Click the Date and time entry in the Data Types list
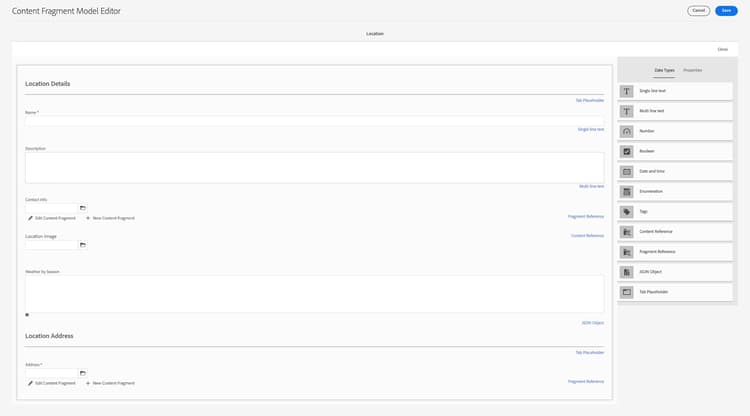 [675, 171]
